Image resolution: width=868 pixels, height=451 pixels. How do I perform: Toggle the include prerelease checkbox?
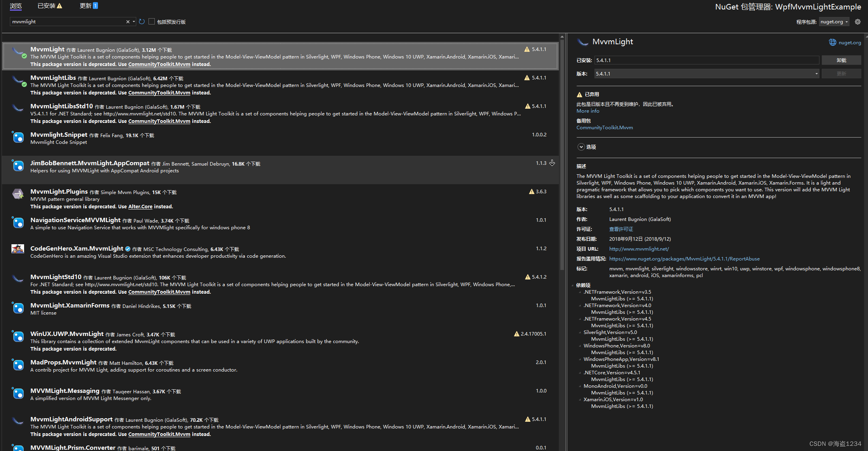pyautogui.click(x=152, y=21)
